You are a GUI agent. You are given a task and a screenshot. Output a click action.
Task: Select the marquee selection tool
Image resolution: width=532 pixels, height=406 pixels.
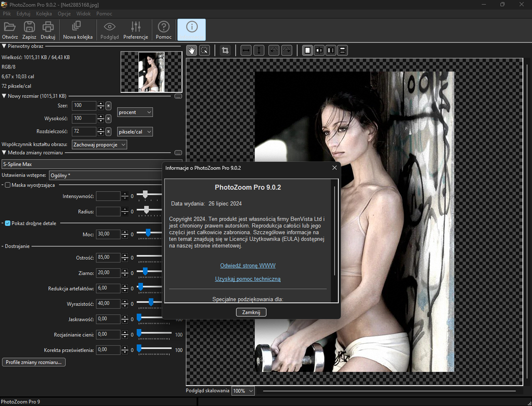[204, 51]
